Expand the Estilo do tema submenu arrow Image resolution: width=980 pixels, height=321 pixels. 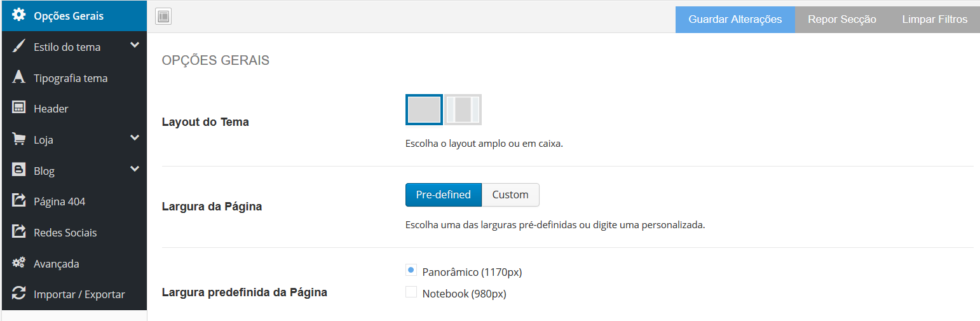coord(134,45)
